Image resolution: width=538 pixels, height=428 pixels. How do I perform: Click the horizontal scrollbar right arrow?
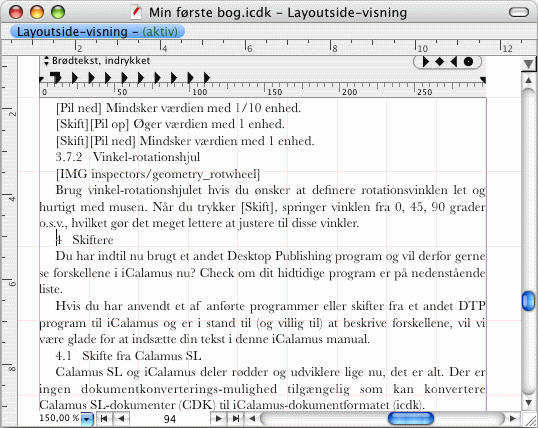click(x=513, y=418)
